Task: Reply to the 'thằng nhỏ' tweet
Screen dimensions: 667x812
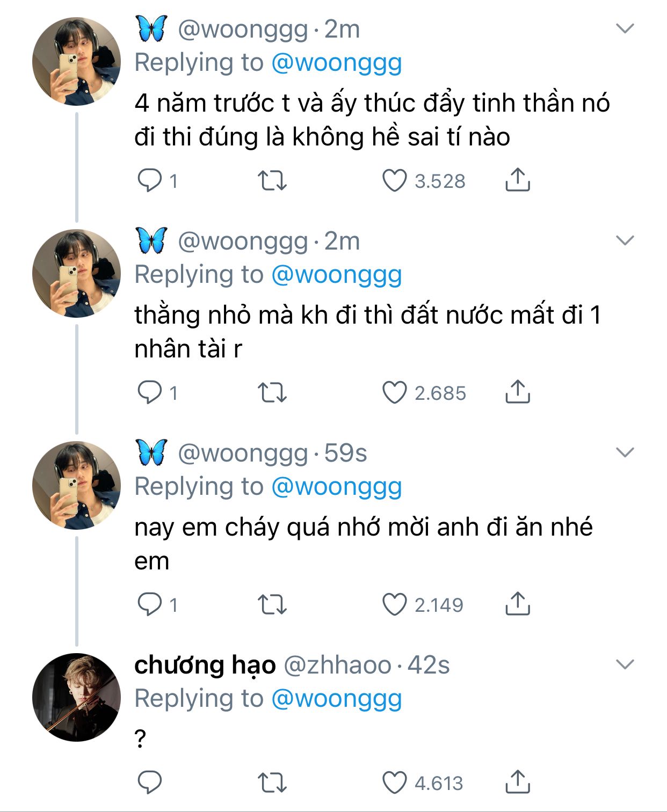Action: click(150, 392)
